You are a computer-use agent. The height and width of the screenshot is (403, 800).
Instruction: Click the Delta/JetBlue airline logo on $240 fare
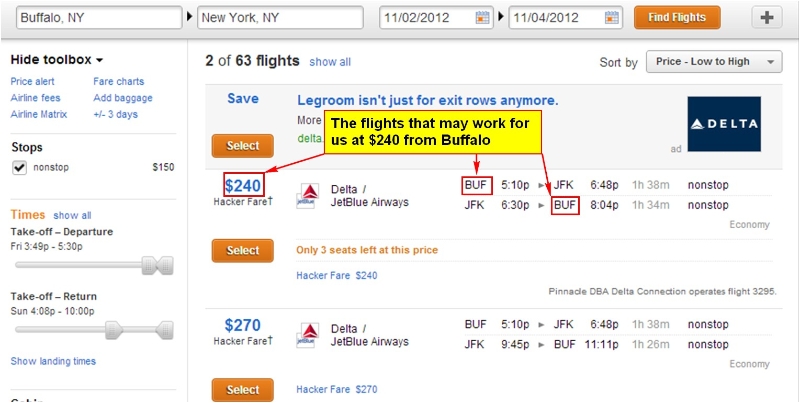point(309,196)
